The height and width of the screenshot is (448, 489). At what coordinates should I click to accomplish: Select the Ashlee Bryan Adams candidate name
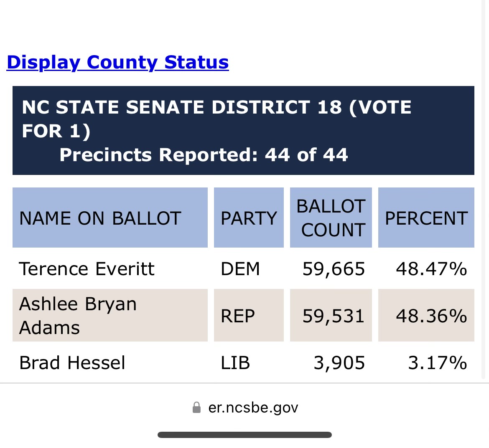point(78,316)
